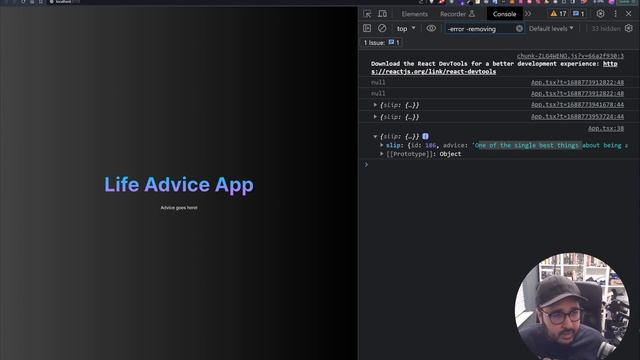Screen dimensions: 640x360
Task: Open the 1 message issues counter in tab bar
Action: point(579,14)
